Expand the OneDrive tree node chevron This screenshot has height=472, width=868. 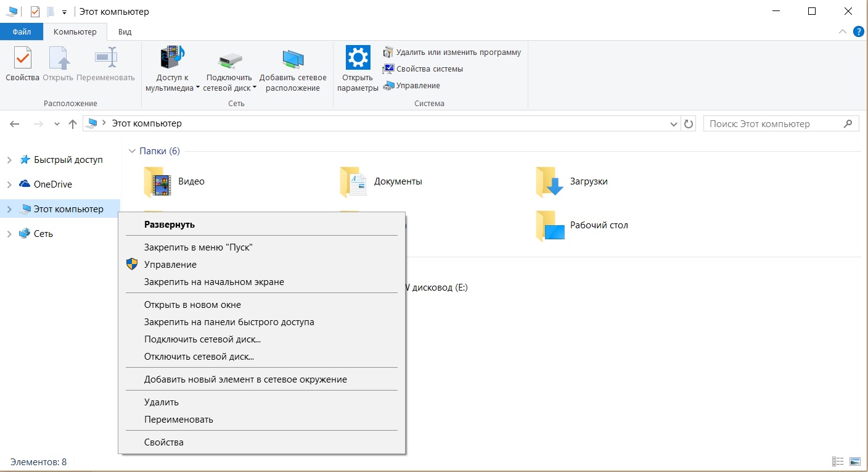pos(9,184)
